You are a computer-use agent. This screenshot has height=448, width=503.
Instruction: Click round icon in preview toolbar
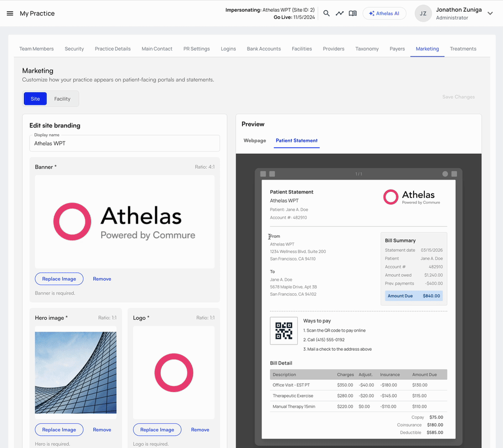coord(445,174)
